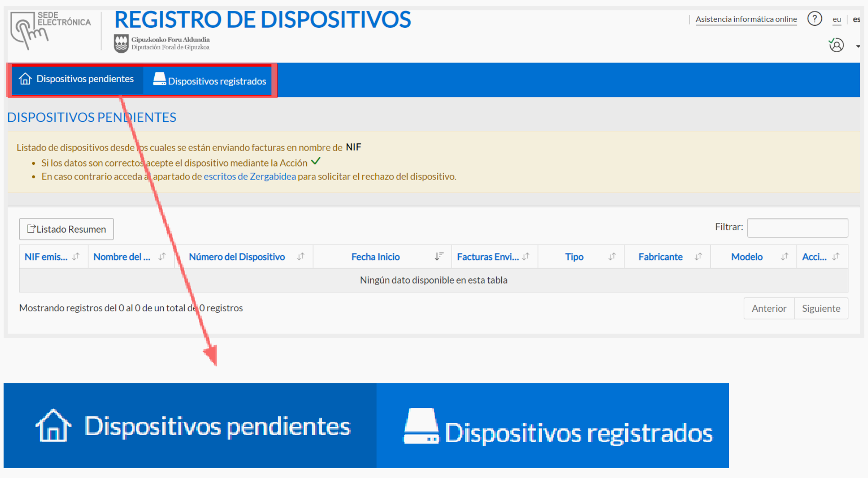
Task: Sort by Fecha Inicio column arrow
Action: [439, 256]
